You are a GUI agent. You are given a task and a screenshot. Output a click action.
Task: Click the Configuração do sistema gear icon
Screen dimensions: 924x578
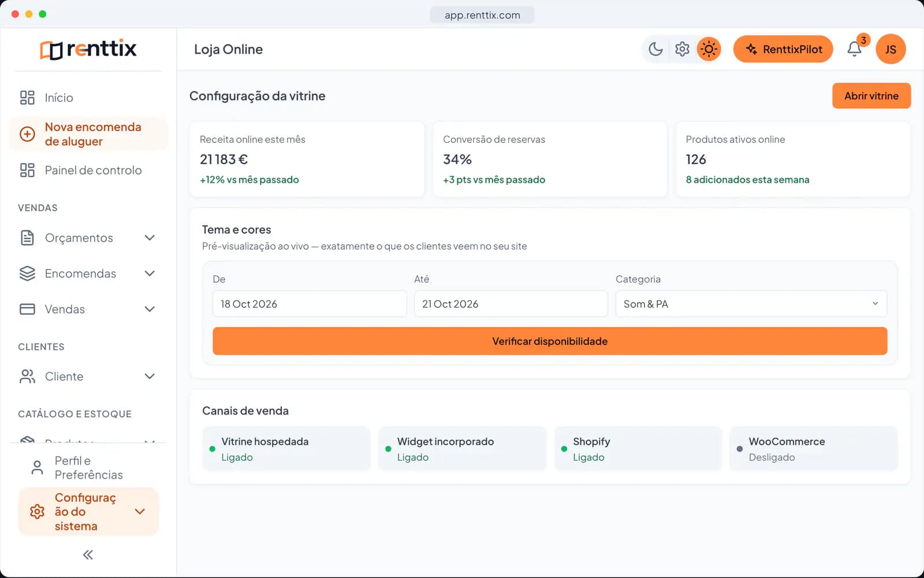point(37,512)
